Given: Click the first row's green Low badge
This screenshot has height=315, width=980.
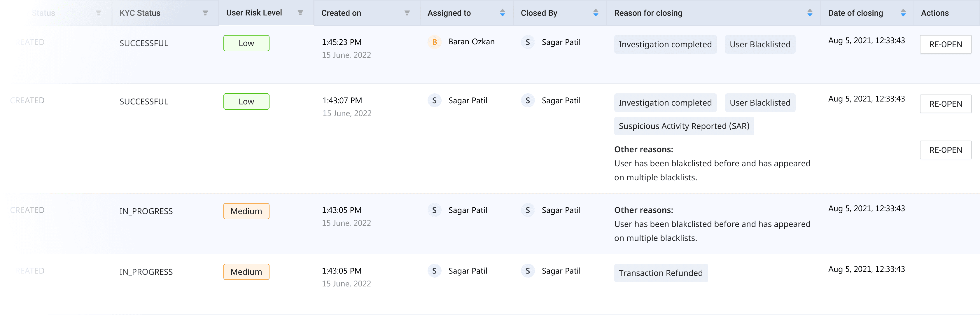Looking at the screenshot, I should point(246,43).
